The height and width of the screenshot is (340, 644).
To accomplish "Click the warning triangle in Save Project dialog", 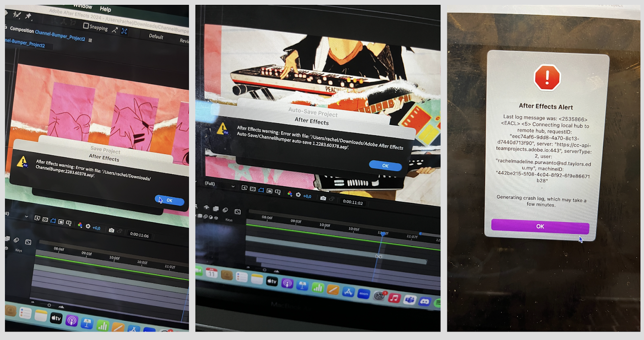I will [23, 162].
